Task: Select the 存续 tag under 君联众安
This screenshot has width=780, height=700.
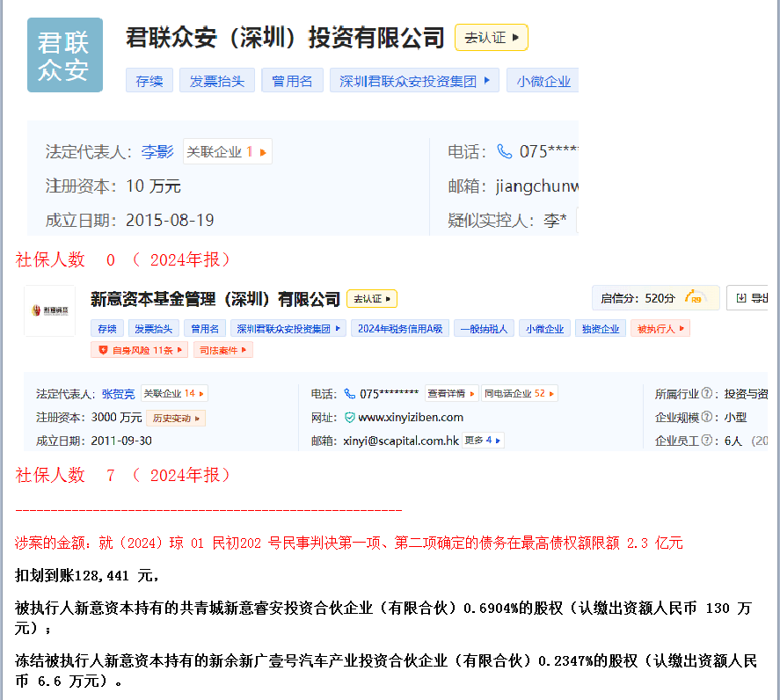Action: pyautogui.click(x=149, y=81)
